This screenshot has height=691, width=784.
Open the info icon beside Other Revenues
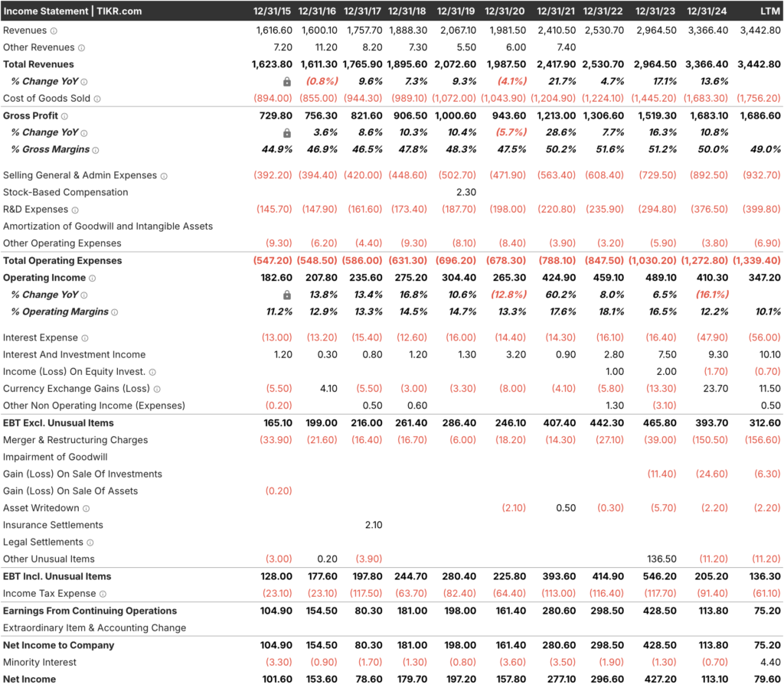click(81, 47)
